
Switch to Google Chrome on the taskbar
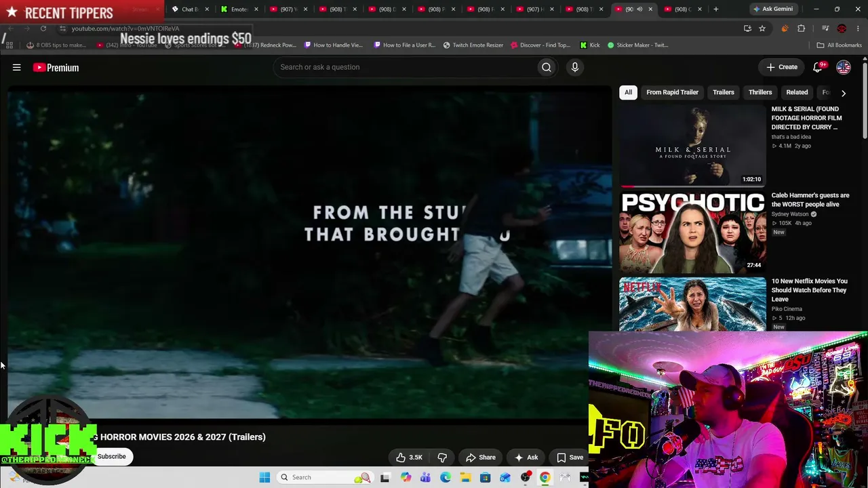(545, 477)
